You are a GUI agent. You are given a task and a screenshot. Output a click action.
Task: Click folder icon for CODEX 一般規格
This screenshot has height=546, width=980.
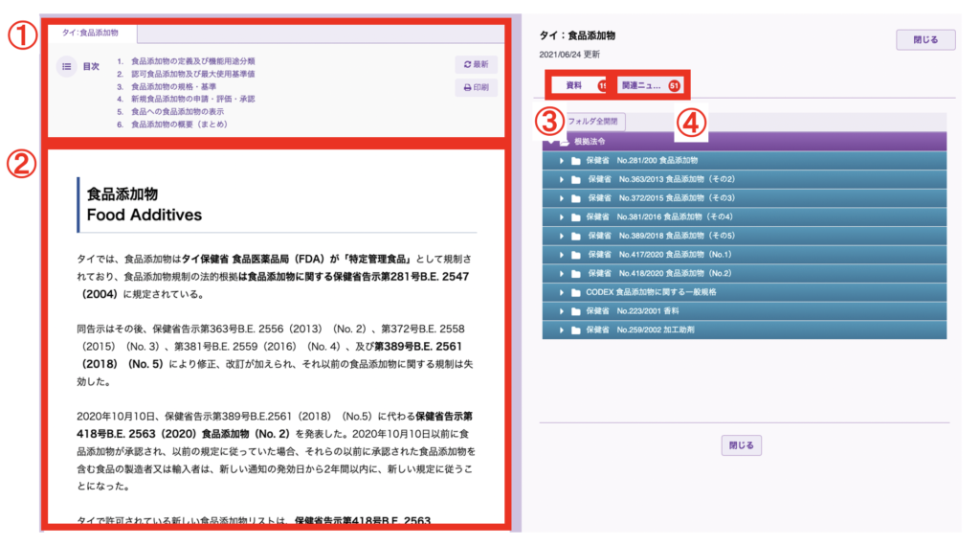pos(576,292)
